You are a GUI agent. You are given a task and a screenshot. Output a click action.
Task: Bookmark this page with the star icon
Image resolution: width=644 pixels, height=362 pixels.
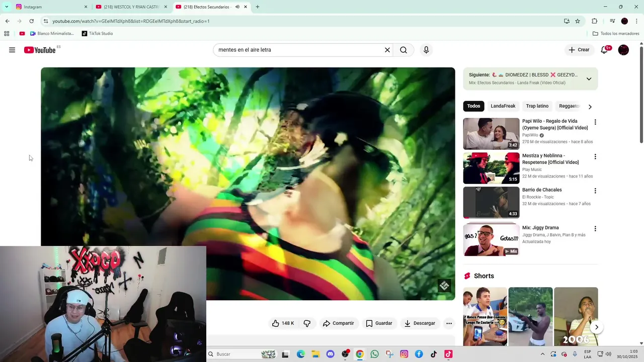(x=578, y=21)
